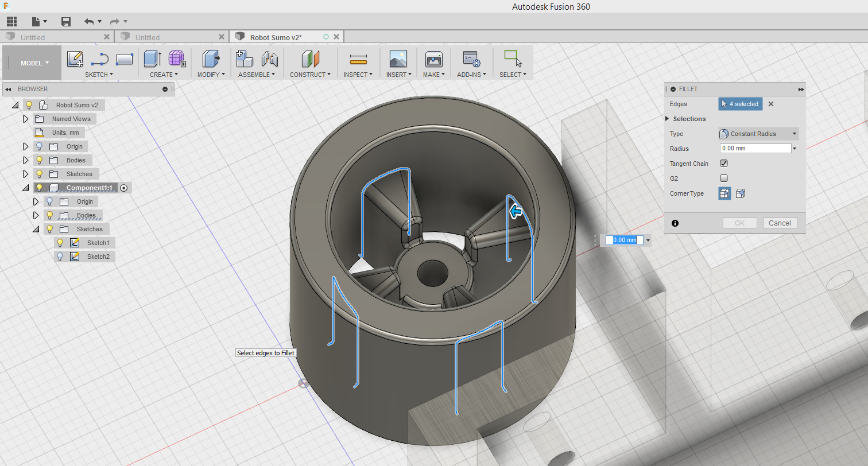Click the 4 selected edges button
Screen dimensions: 868x466
coord(741,104)
